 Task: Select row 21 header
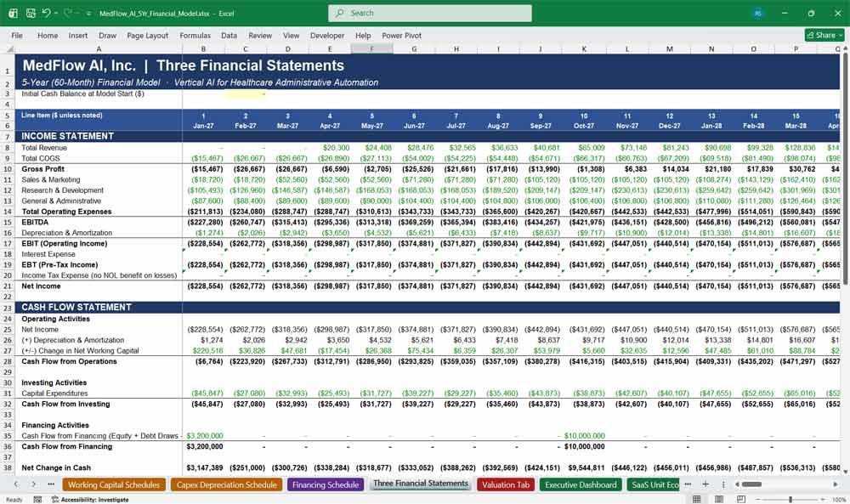point(8,286)
